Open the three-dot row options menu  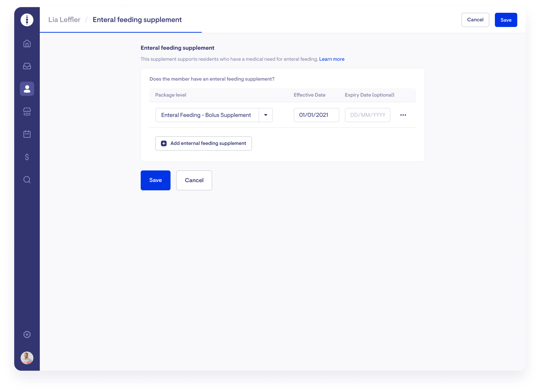pyautogui.click(x=403, y=115)
